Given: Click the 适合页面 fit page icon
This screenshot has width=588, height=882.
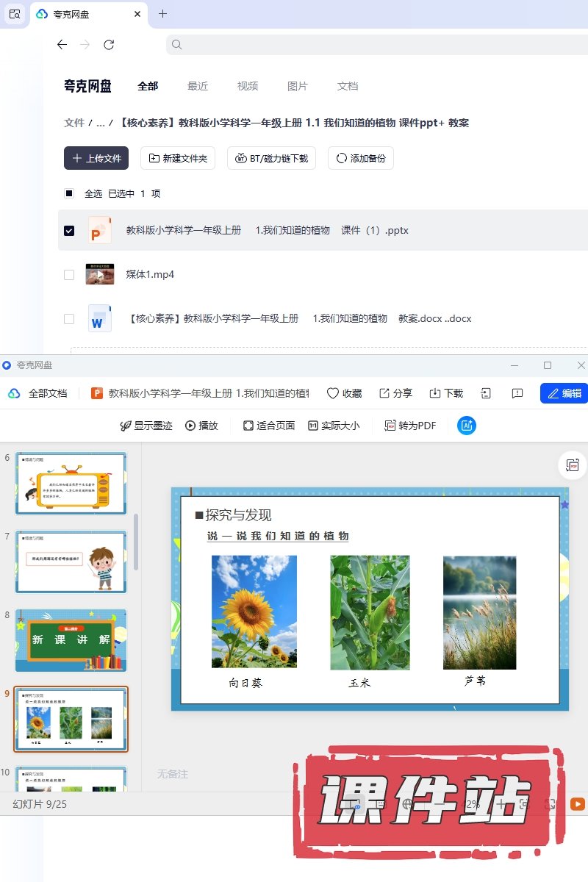Looking at the screenshot, I should click(x=248, y=426).
